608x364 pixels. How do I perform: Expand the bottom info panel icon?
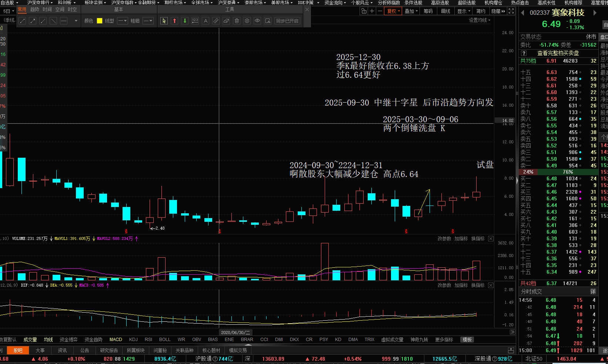511,350
